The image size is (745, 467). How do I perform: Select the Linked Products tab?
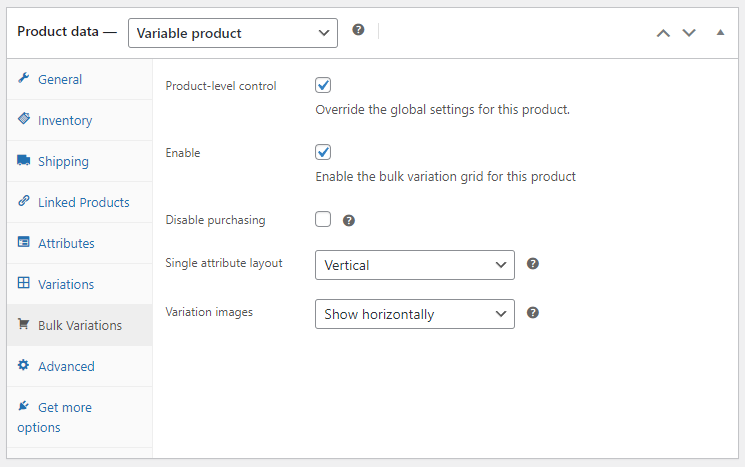tap(80, 202)
